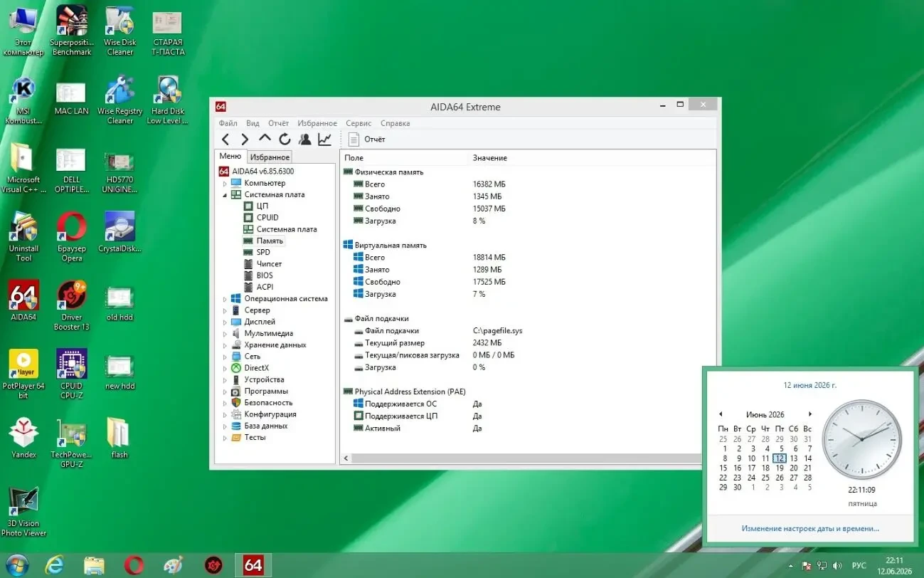Select the Тесты tree item
Image resolution: width=924 pixels, height=578 pixels.
pyautogui.click(x=255, y=437)
